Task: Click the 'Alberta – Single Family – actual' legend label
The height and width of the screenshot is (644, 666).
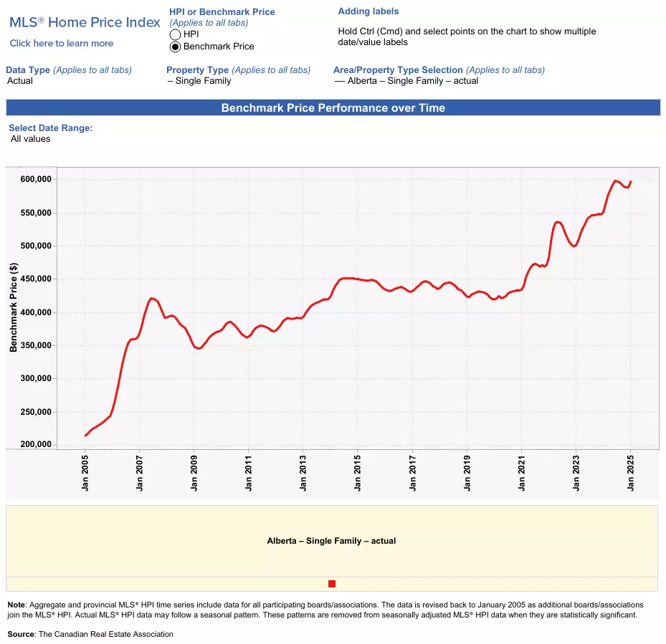Action: [331, 541]
